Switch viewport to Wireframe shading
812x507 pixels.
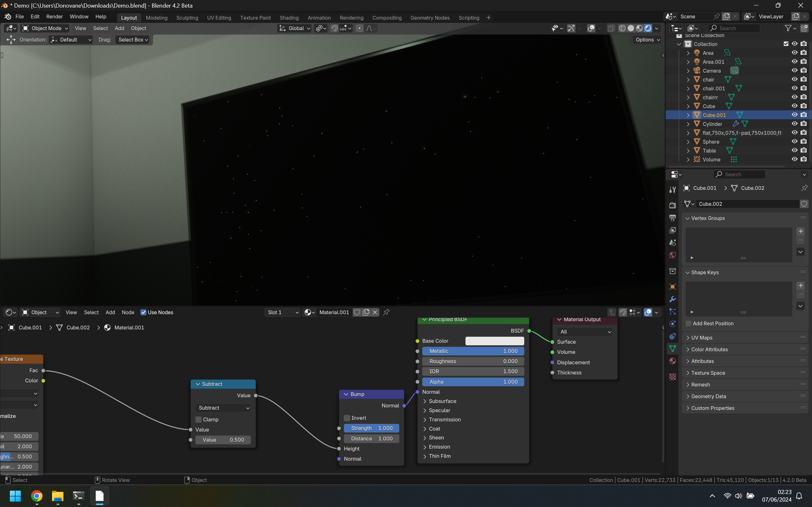(x=622, y=28)
